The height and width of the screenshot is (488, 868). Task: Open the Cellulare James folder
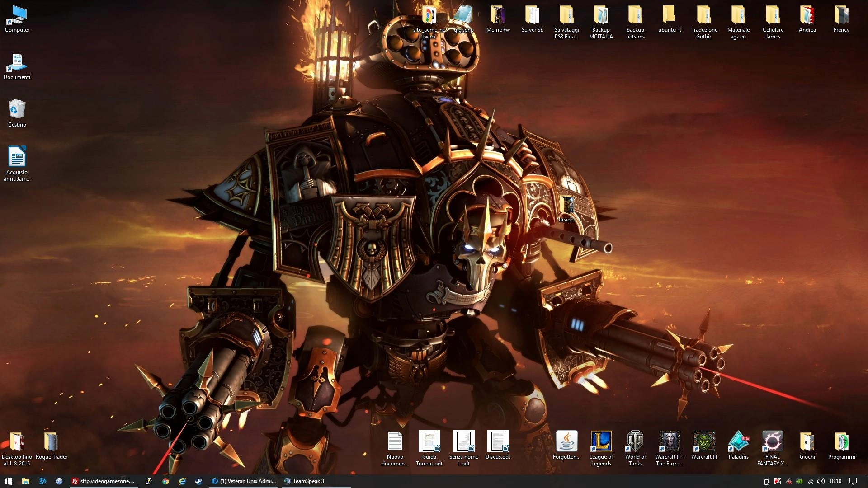coord(773,23)
